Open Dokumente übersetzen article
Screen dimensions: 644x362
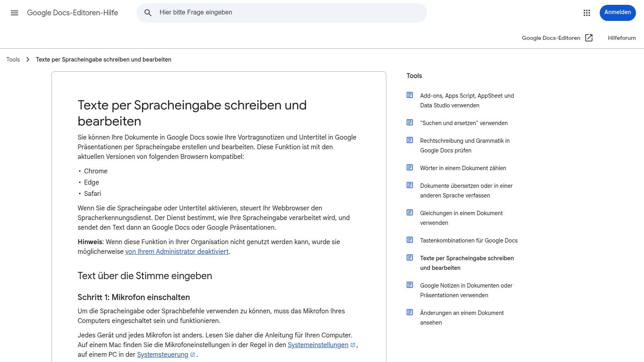(466, 191)
